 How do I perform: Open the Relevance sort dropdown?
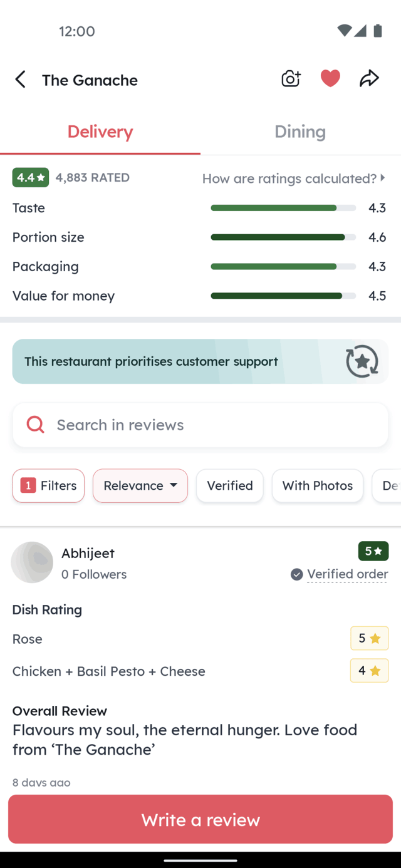click(x=140, y=485)
